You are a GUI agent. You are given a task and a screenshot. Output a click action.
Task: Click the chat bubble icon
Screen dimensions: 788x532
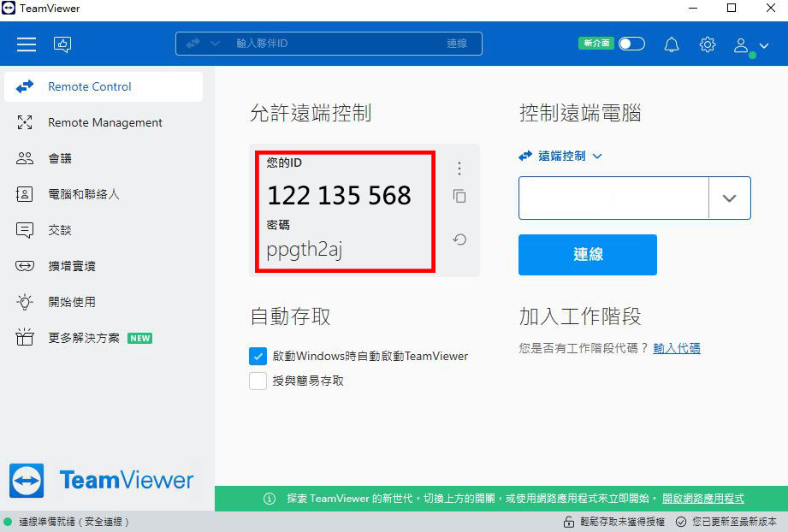coord(25,230)
